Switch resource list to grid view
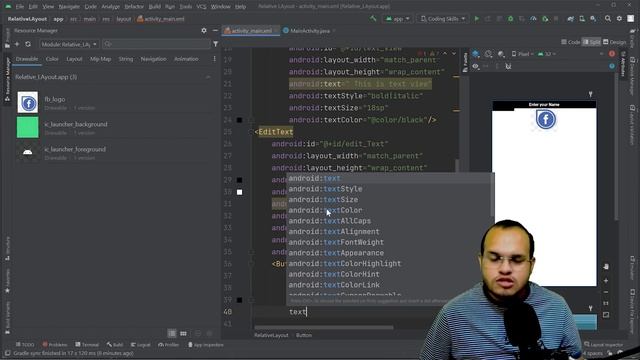Image resolution: width=640 pixels, height=360 pixels. pyautogui.click(x=183, y=333)
